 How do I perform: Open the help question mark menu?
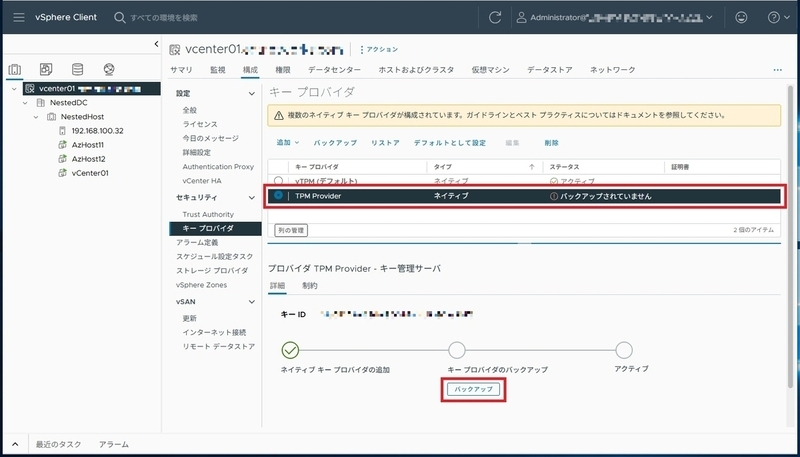(x=779, y=17)
